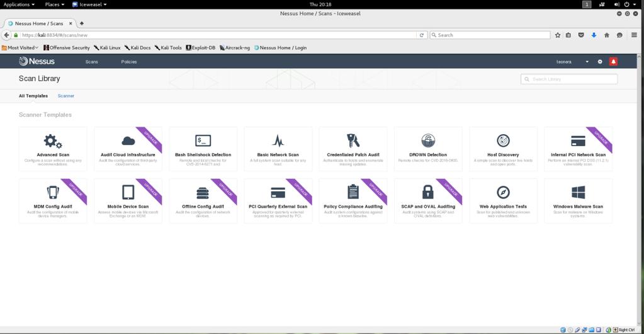Open the Policies section in Nessus header
644x334 pixels.
tap(129, 62)
